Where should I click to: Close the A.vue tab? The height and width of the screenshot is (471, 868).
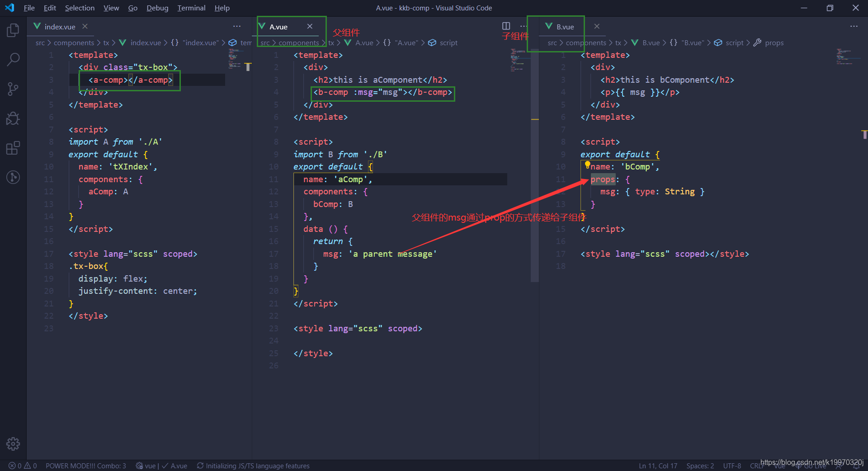310,26
